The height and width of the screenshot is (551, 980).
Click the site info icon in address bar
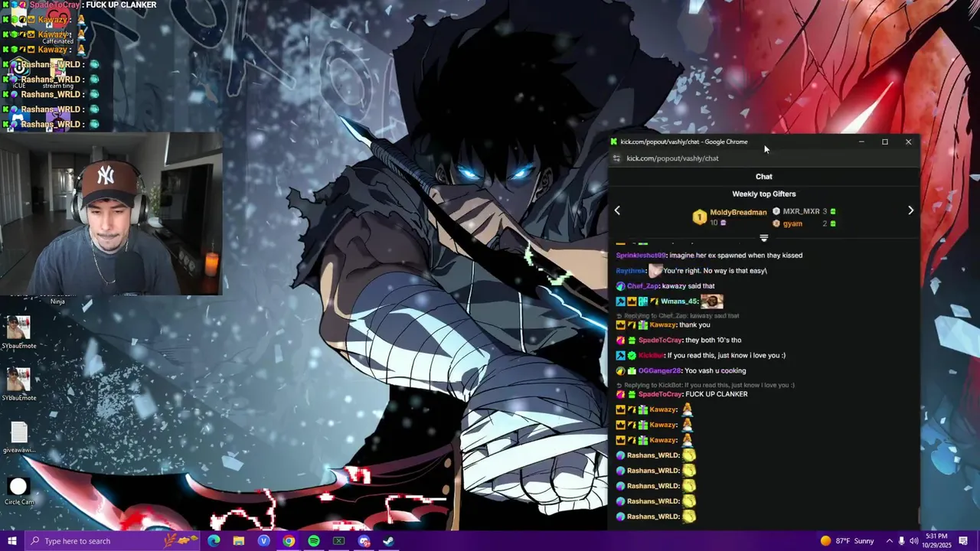[617, 158]
